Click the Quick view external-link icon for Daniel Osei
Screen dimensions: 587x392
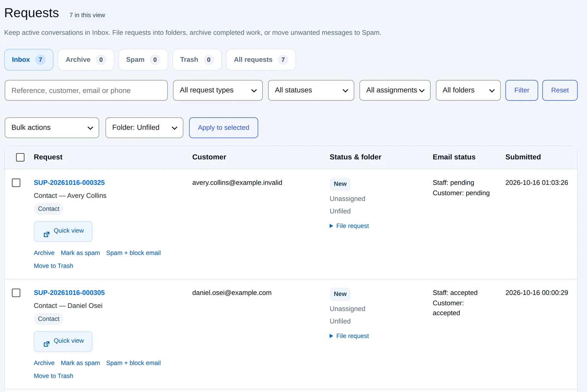(46, 344)
